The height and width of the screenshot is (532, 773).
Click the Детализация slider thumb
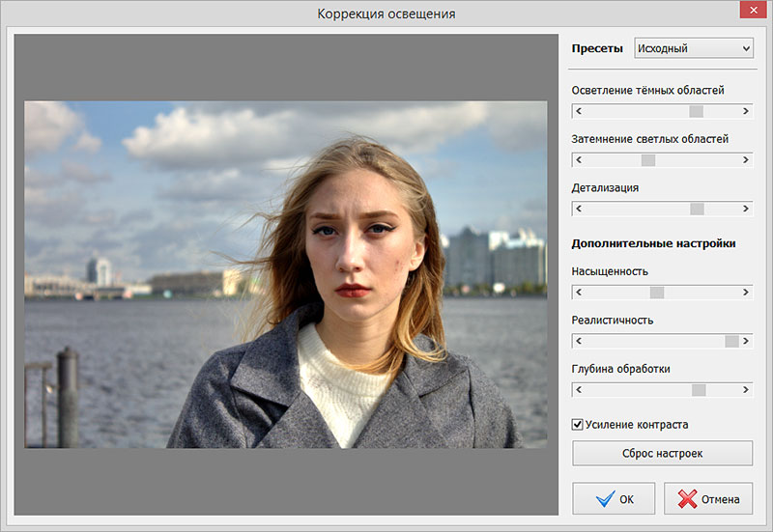point(697,208)
